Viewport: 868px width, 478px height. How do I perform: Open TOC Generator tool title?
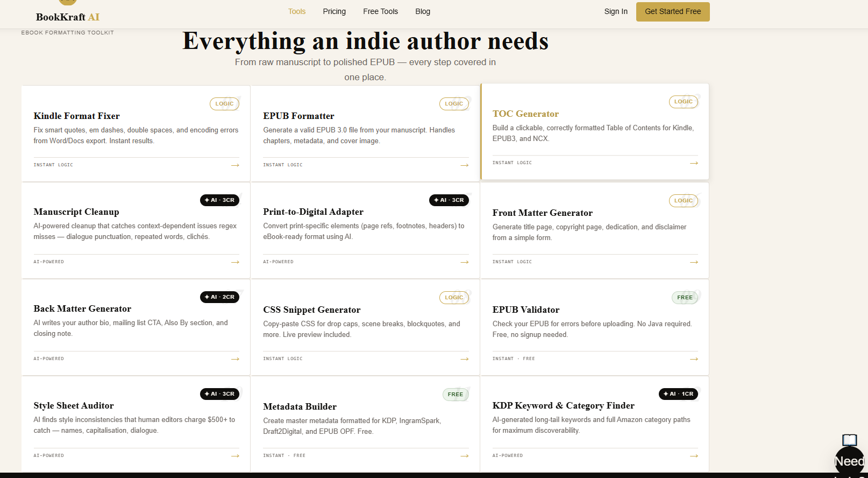pyautogui.click(x=525, y=114)
